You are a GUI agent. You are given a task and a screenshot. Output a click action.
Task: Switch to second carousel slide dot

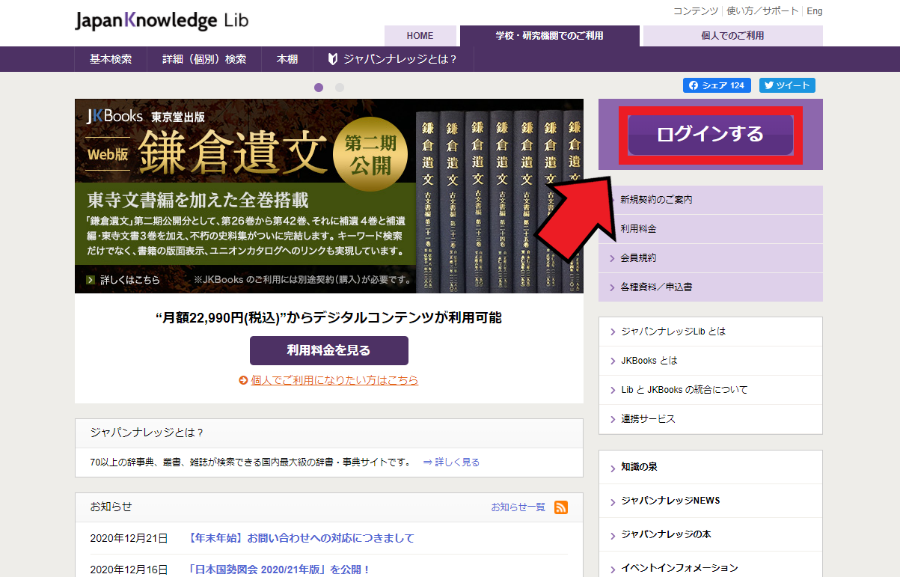click(x=339, y=87)
